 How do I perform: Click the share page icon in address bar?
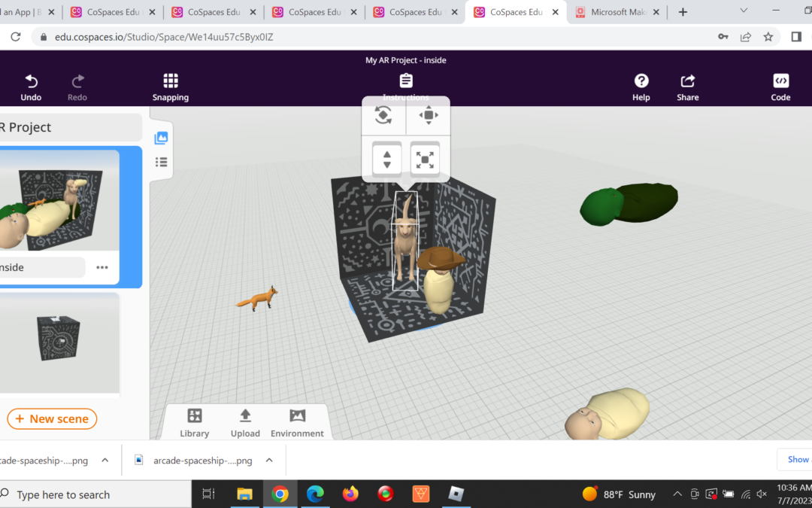746,37
